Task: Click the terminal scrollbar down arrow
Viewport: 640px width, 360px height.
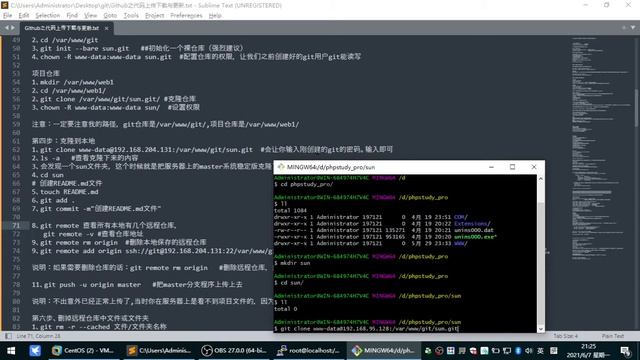Action: 541,329
